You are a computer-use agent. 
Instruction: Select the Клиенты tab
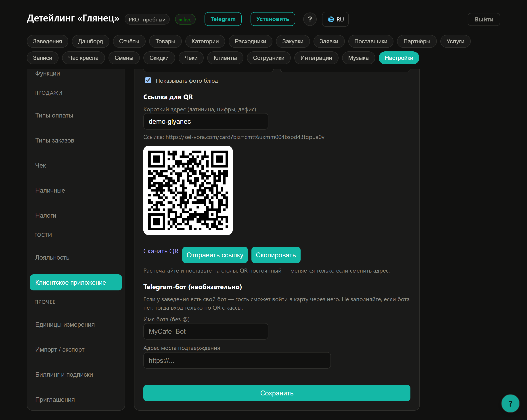(x=225, y=58)
